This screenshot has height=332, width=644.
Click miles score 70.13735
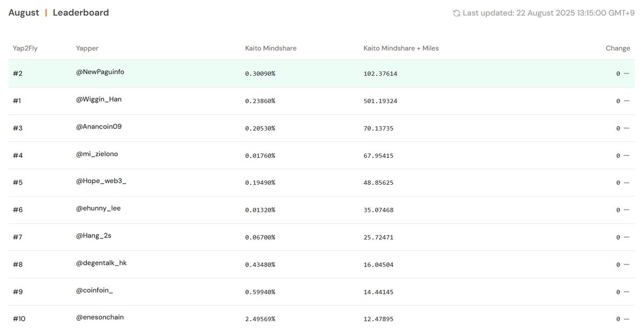point(378,128)
